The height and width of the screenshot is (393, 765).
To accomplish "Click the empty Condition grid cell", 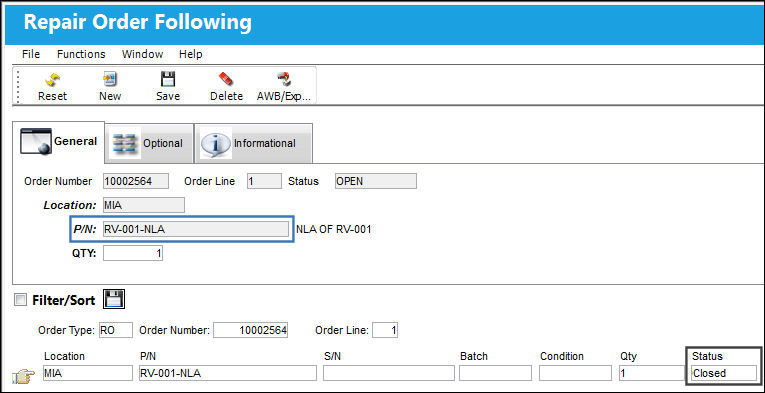I will 575,373.
